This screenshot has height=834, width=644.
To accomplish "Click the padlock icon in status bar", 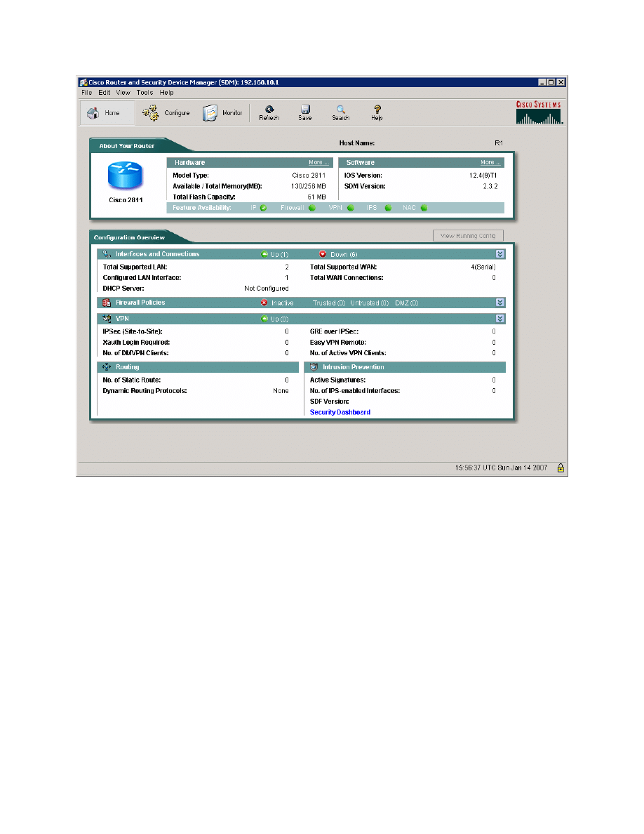I will [x=561, y=468].
